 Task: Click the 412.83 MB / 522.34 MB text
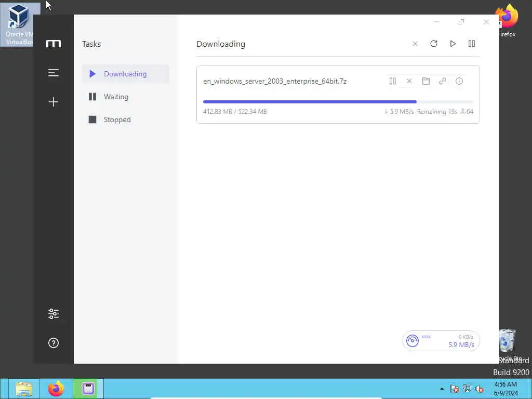(x=235, y=112)
